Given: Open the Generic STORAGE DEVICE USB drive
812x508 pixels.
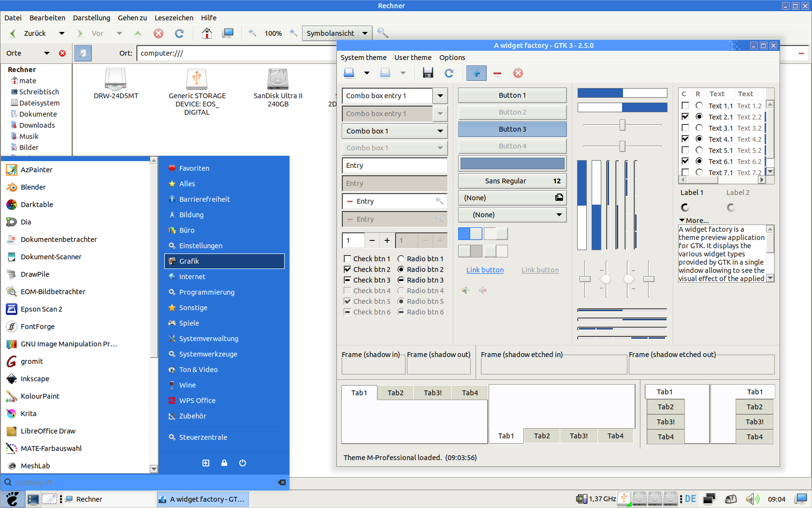Looking at the screenshot, I should tap(197, 91).
